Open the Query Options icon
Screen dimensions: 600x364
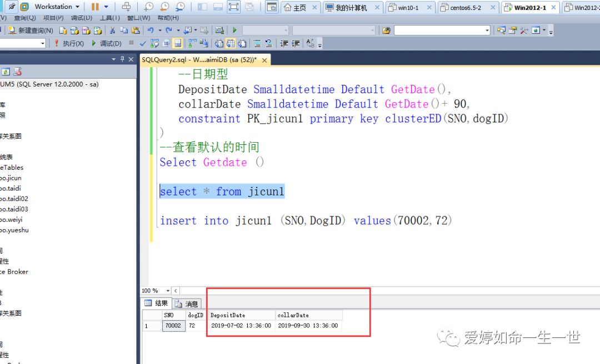pos(166,44)
